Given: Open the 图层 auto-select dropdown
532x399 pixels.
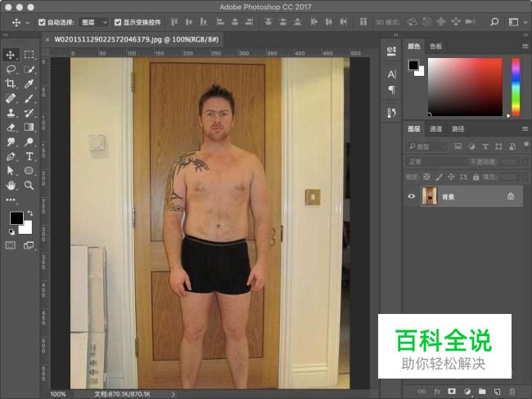Looking at the screenshot, I should click(x=94, y=22).
